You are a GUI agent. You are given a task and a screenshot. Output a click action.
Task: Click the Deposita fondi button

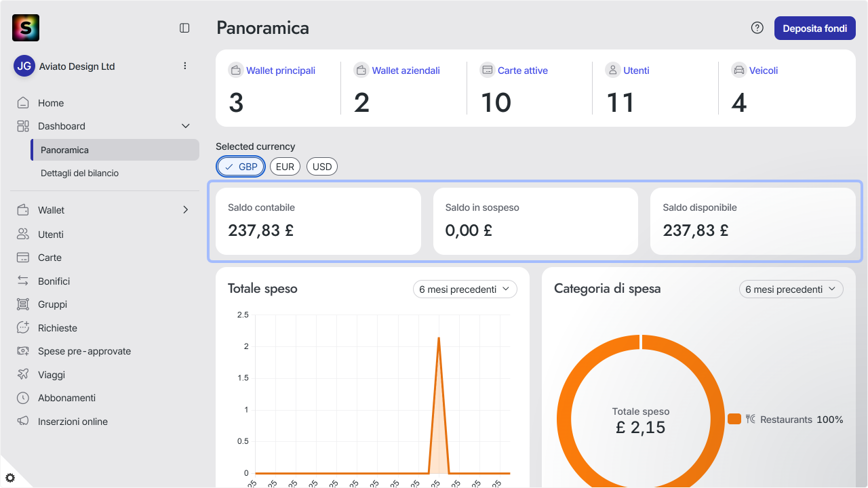tap(815, 28)
